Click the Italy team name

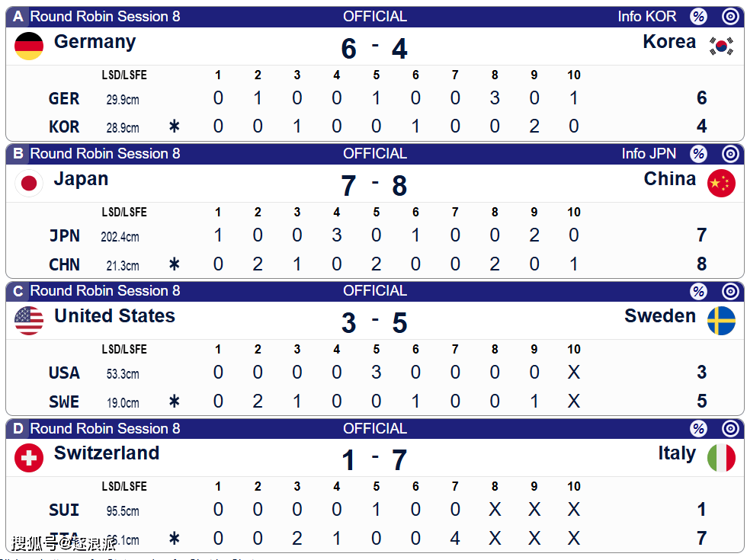pos(677,453)
